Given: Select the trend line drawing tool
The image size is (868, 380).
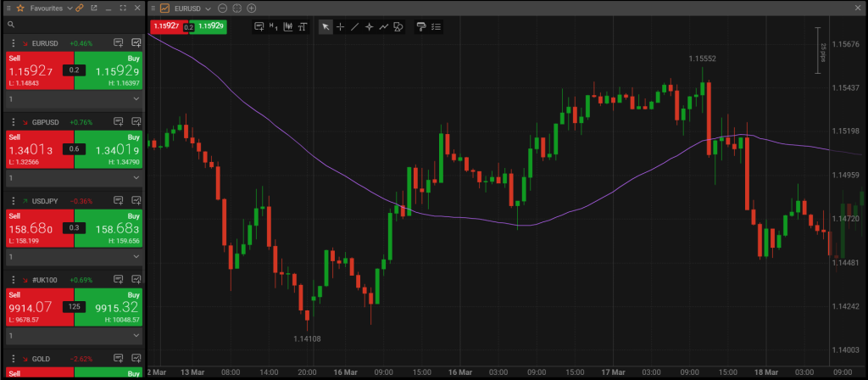Looking at the screenshot, I should (355, 26).
